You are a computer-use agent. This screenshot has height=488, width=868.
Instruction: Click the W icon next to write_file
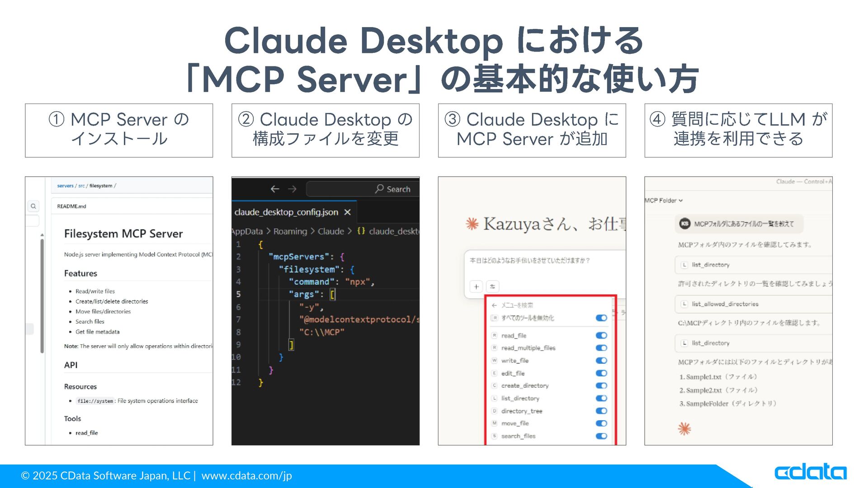click(495, 361)
